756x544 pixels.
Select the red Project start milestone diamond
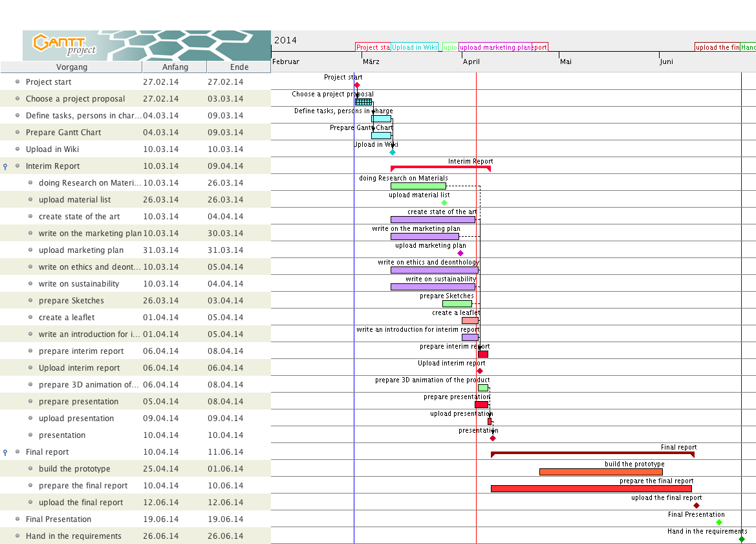pyautogui.click(x=357, y=85)
